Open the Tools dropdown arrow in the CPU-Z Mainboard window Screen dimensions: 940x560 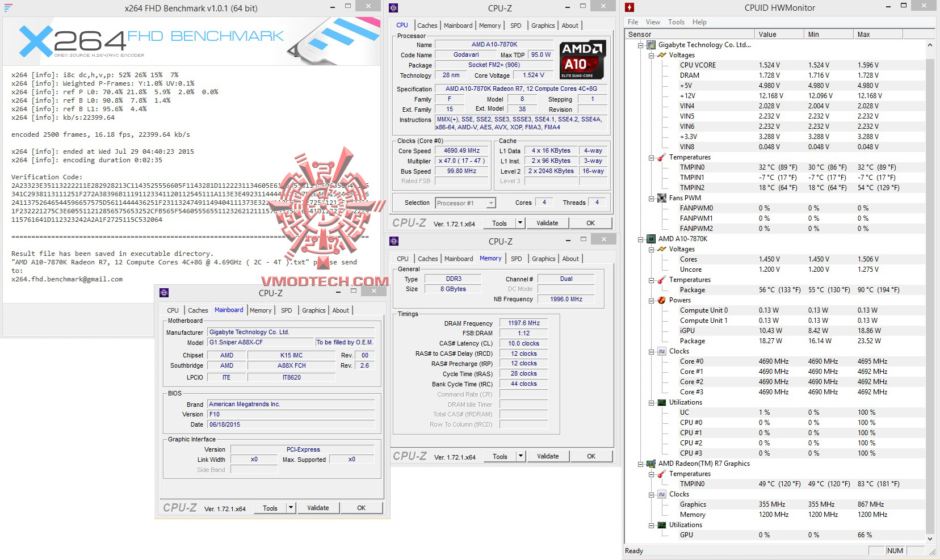click(x=291, y=508)
